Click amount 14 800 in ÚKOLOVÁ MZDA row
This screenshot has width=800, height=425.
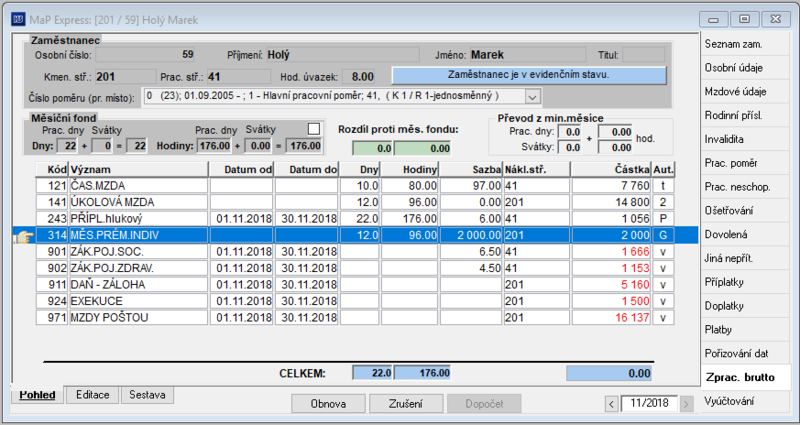click(x=611, y=202)
